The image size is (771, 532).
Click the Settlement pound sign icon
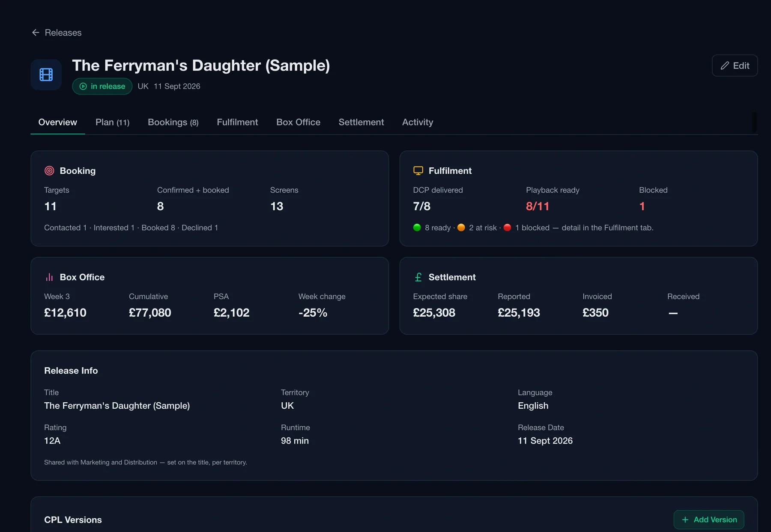coord(418,277)
